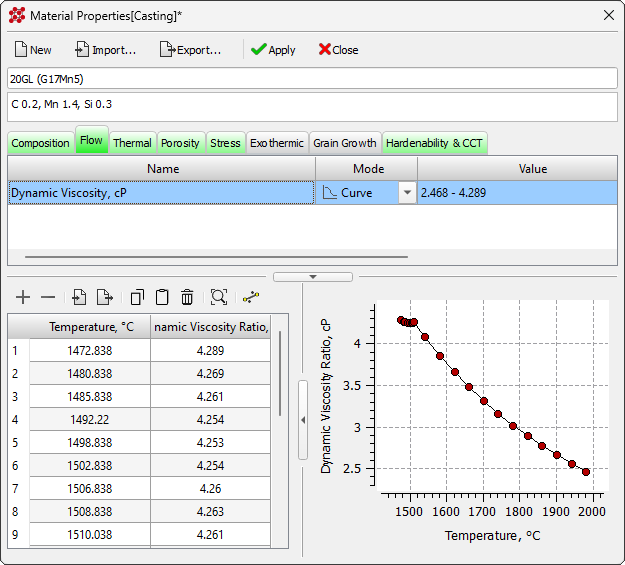
Task: Open the Mode dropdown for Dynamic Viscosity
Action: (407, 193)
